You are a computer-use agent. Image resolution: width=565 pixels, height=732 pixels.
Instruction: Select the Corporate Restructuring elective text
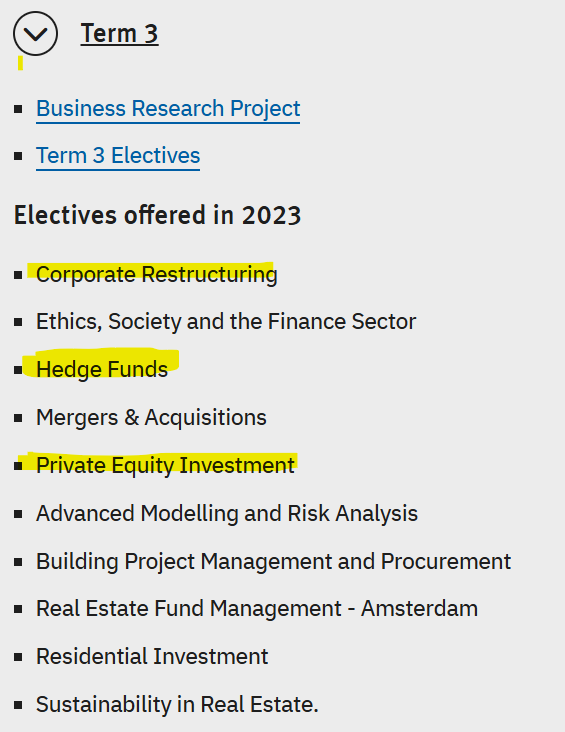point(157,274)
